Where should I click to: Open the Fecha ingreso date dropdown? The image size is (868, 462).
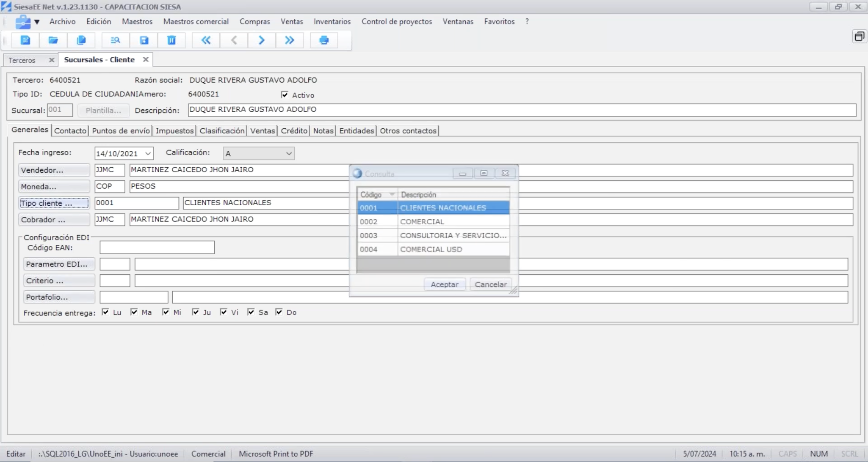pos(148,153)
